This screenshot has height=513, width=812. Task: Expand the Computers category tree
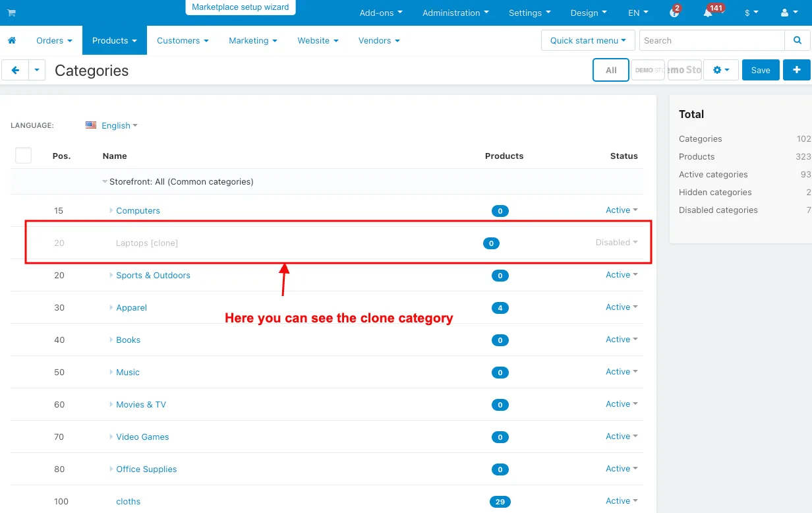111,210
